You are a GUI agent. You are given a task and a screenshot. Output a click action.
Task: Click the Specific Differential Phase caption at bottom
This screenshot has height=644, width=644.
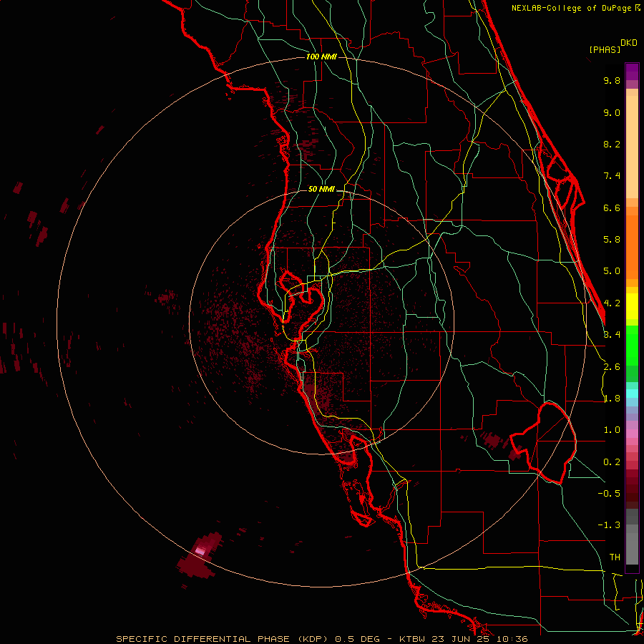321,639
